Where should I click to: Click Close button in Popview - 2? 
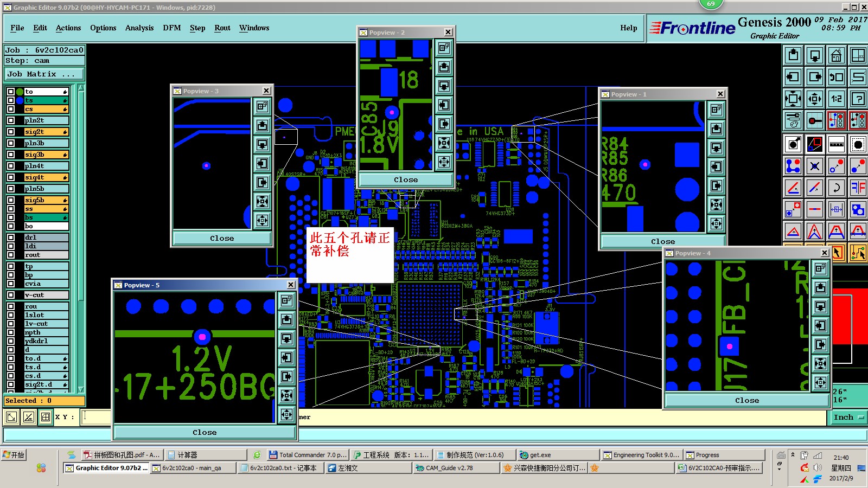406,180
